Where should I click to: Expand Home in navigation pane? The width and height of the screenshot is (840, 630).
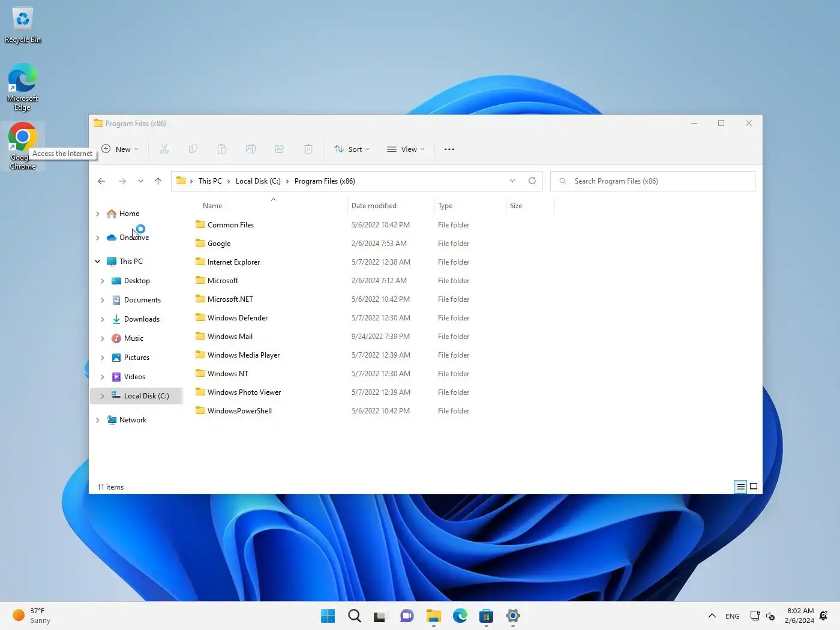(x=98, y=214)
